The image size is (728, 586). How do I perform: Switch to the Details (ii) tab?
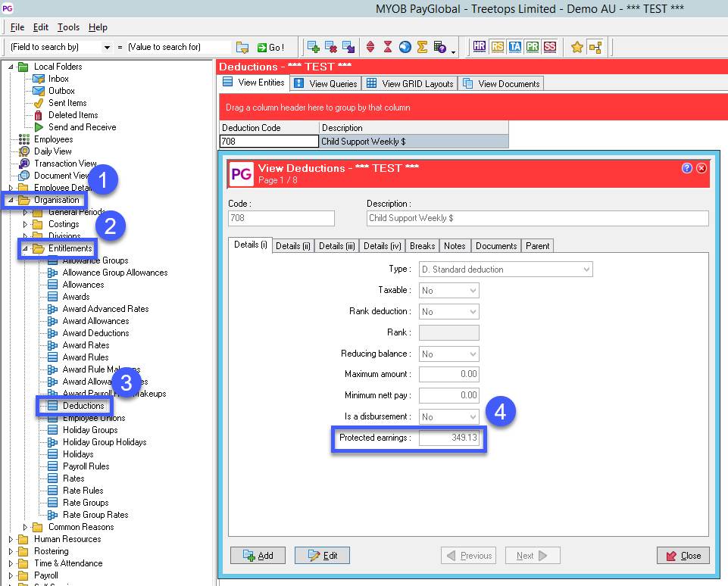coord(293,246)
